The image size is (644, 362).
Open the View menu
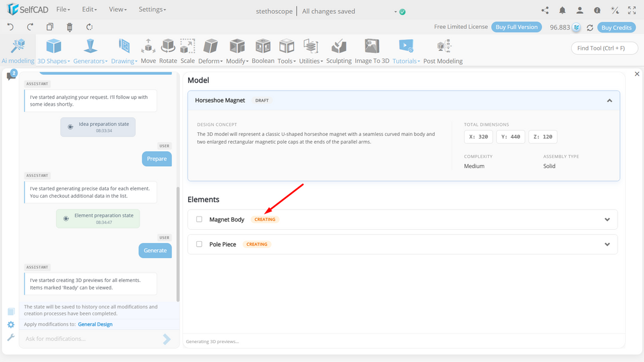coord(118,9)
